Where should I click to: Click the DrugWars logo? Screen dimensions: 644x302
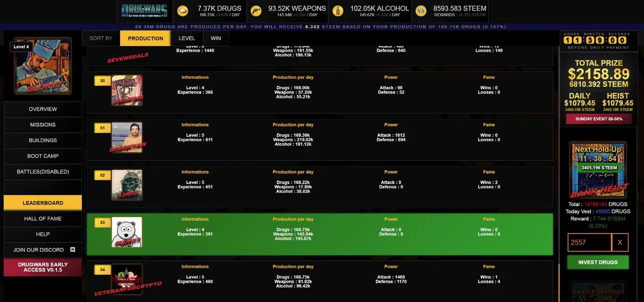coord(144,11)
